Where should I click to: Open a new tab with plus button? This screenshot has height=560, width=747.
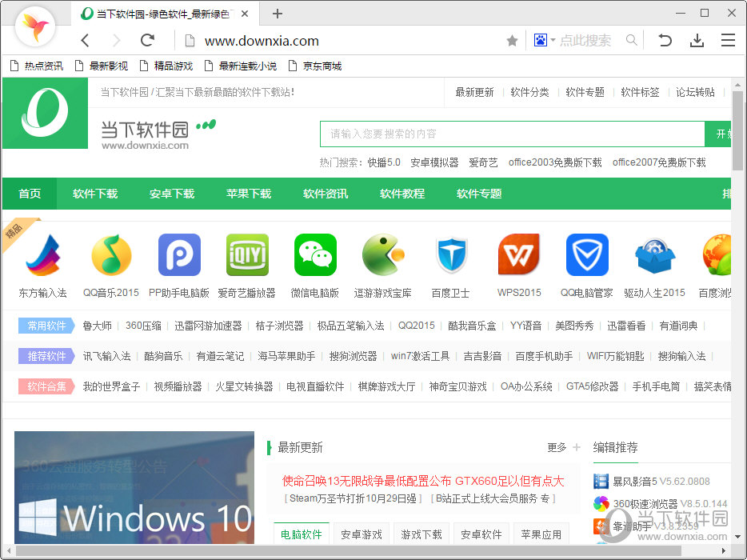pyautogui.click(x=278, y=14)
